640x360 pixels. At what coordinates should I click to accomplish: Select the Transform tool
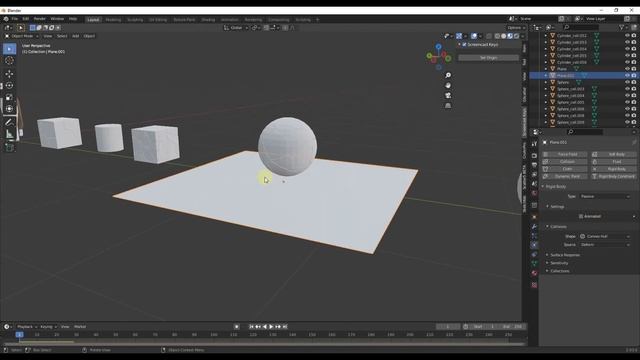tap(9, 109)
